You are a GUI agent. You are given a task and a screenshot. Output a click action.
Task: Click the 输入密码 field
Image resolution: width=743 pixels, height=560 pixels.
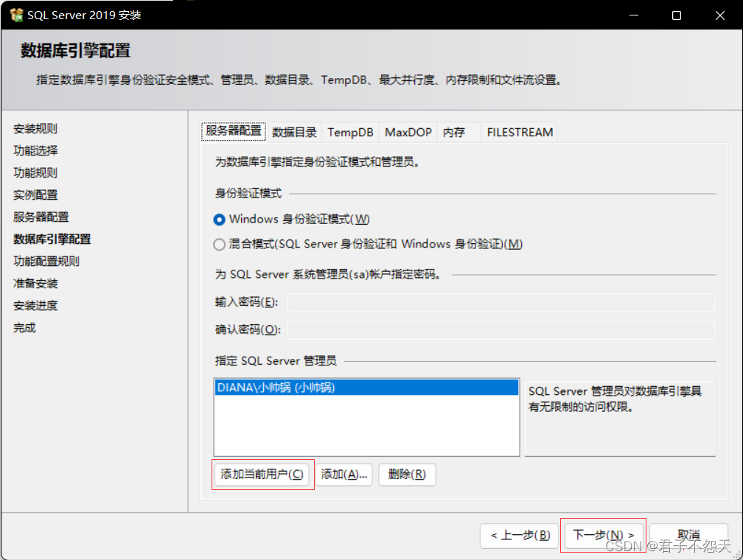click(x=501, y=302)
